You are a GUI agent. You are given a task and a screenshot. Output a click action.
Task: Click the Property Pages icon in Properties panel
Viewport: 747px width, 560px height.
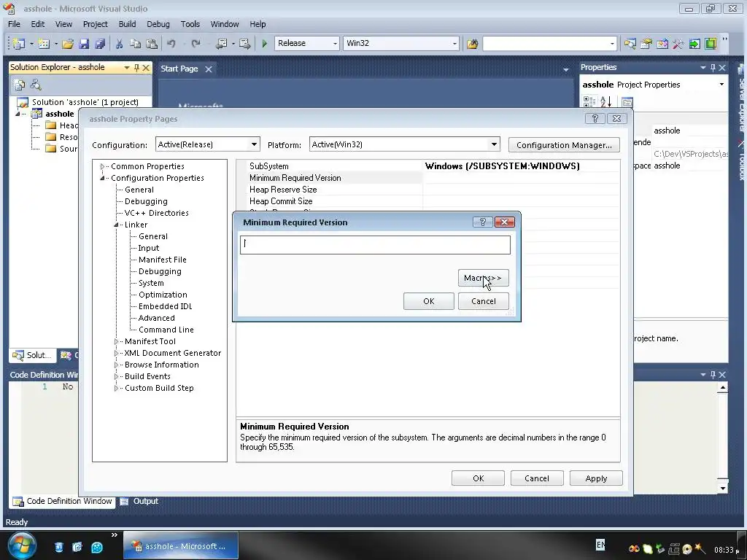pos(627,102)
